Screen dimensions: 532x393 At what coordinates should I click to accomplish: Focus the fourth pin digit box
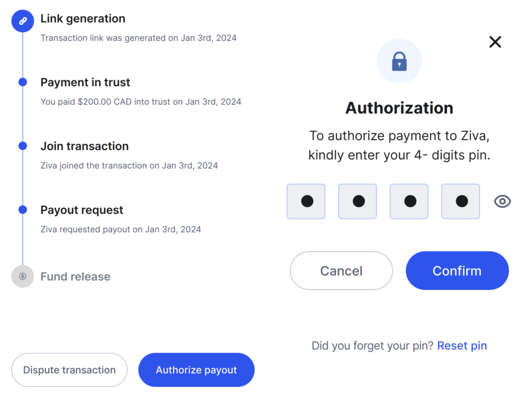461,201
